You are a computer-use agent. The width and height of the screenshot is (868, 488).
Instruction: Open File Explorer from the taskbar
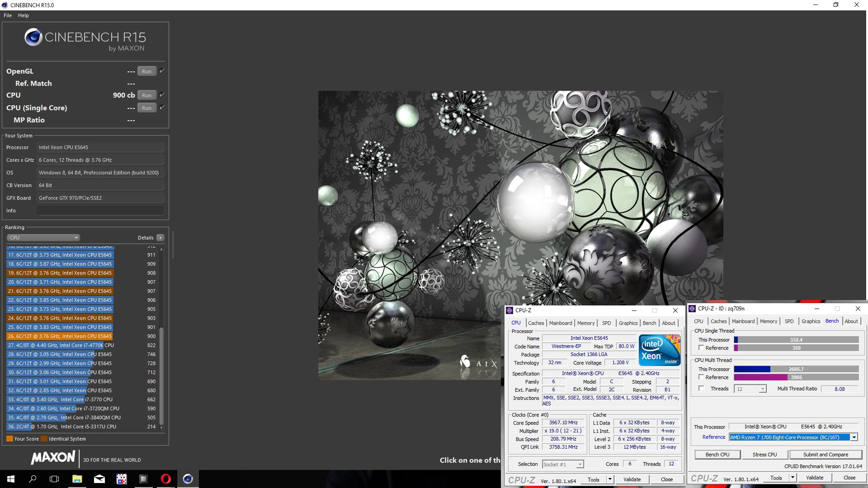(77, 479)
